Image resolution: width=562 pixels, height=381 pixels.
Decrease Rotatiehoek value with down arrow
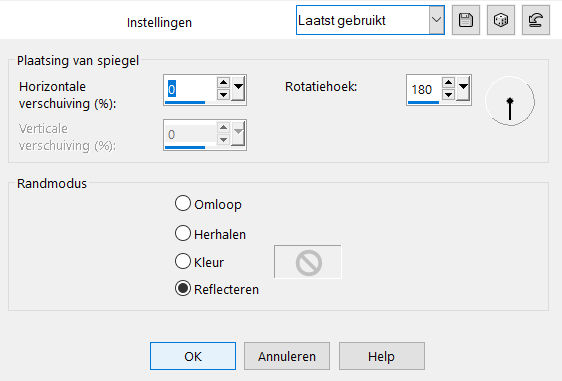click(x=448, y=95)
